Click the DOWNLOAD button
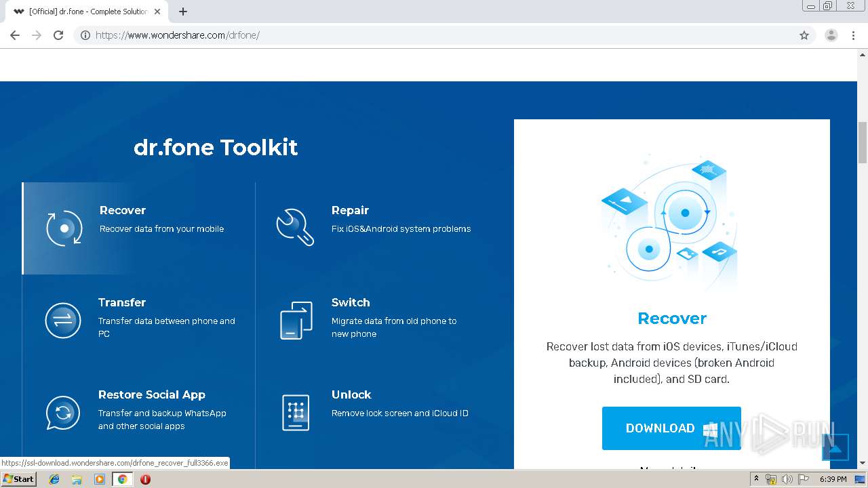The image size is (868, 488). pos(671,428)
